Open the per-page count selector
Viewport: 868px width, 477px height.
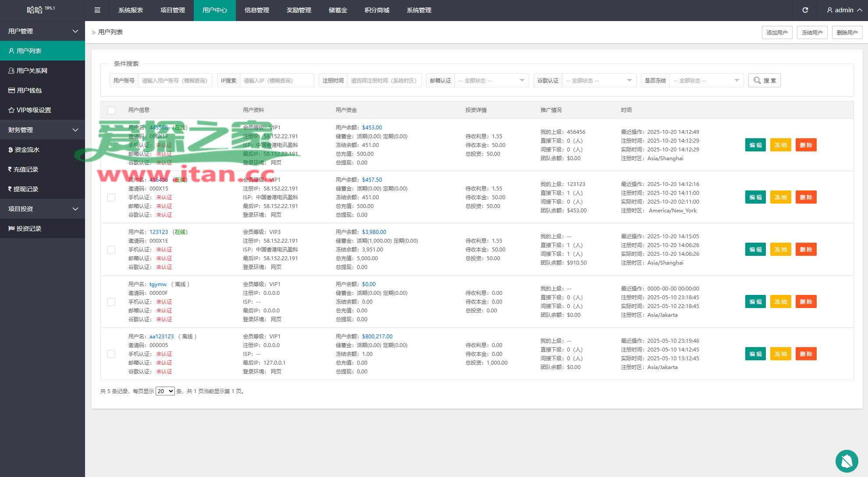165,391
